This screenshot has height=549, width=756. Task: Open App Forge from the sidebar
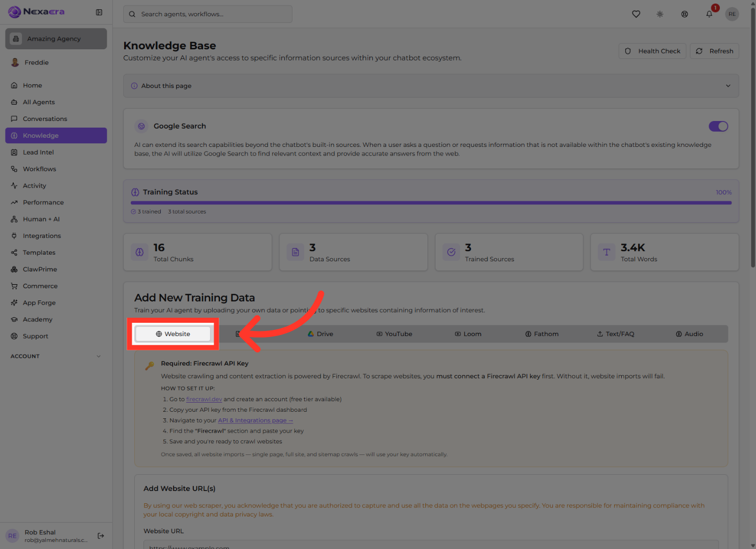click(56, 303)
